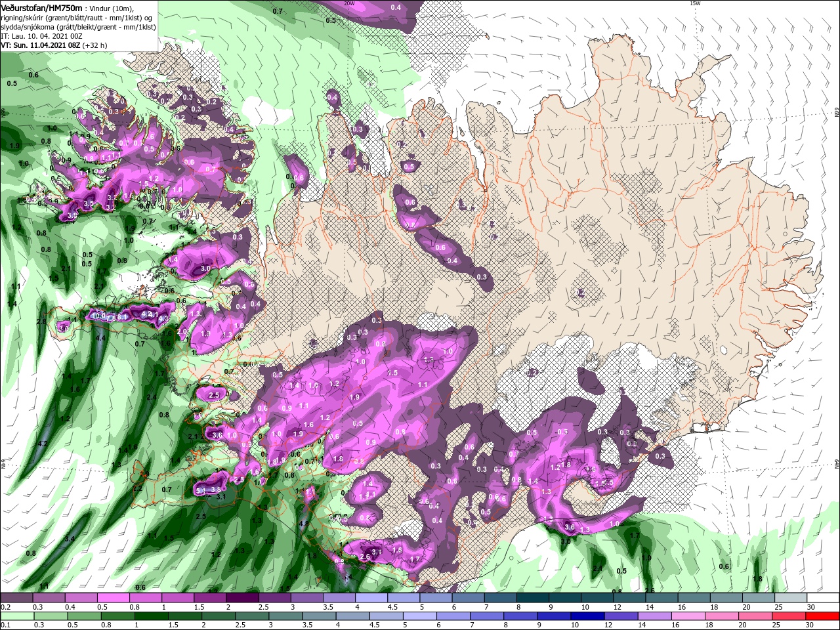Click the 15W longitude label at the map's top edge
840x630 pixels.
coord(695,3)
